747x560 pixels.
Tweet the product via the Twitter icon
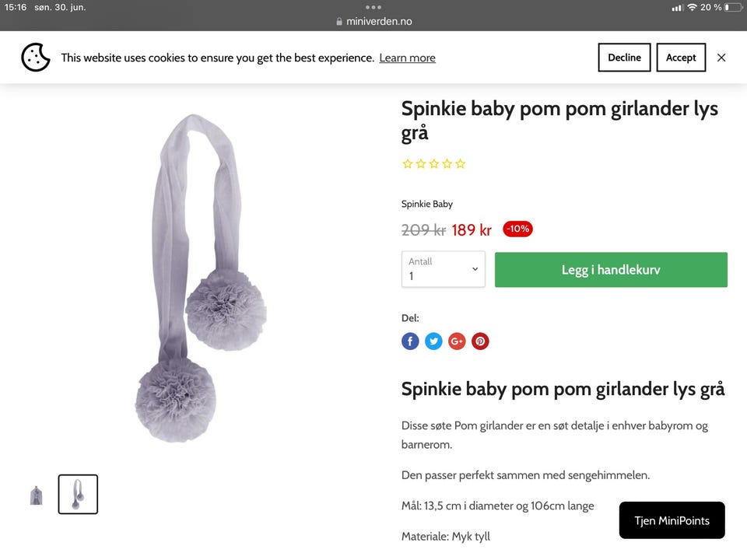click(433, 341)
